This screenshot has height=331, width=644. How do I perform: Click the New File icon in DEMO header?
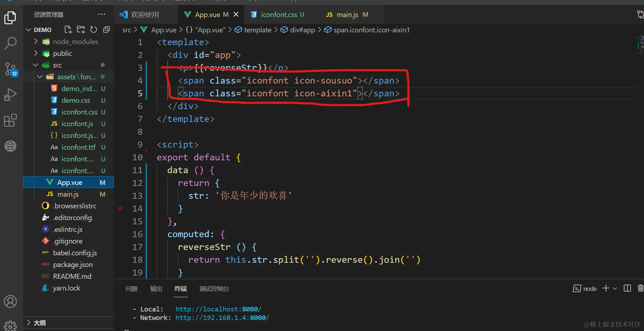68,30
